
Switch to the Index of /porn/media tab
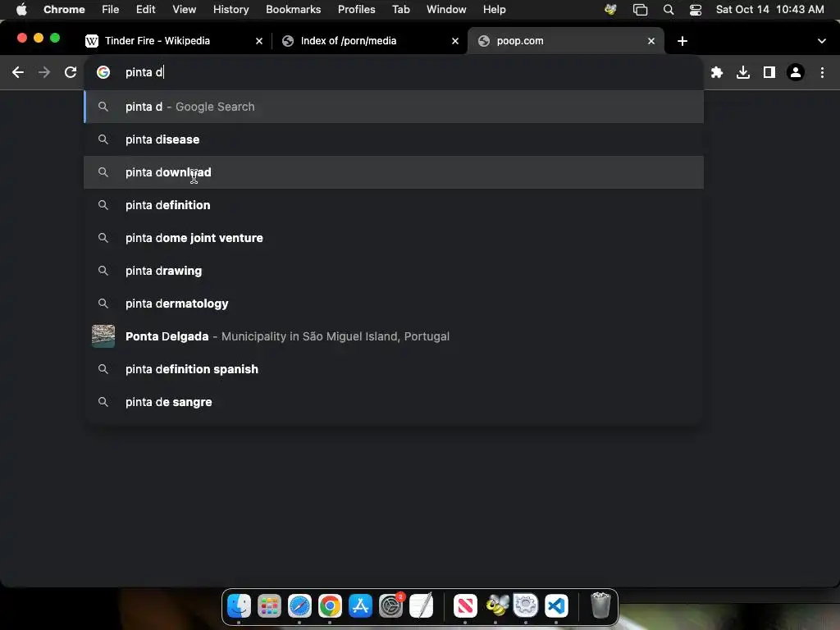pos(370,41)
